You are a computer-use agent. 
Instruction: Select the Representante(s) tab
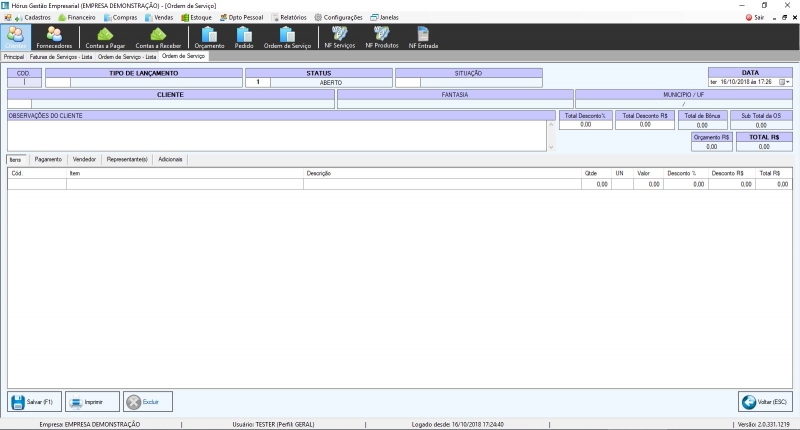click(127, 160)
